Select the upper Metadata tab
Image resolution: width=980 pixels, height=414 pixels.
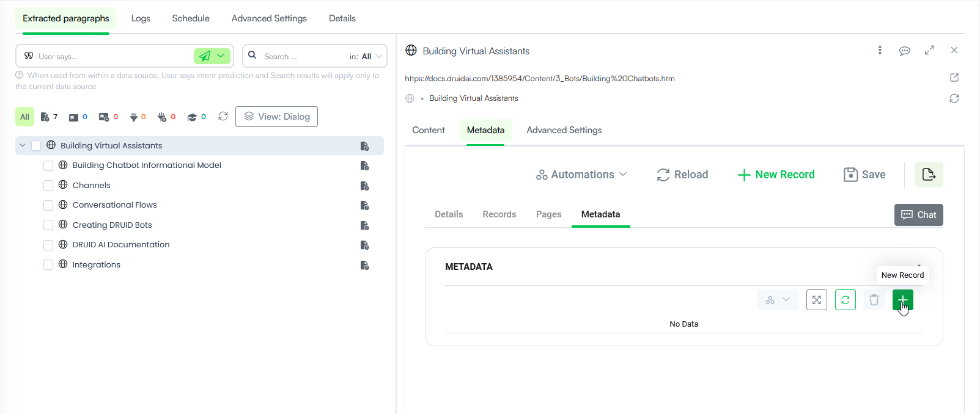(x=485, y=130)
